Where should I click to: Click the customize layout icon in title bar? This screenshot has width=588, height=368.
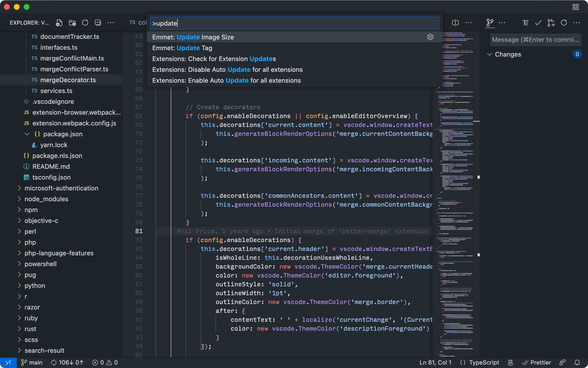click(x=576, y=7)
